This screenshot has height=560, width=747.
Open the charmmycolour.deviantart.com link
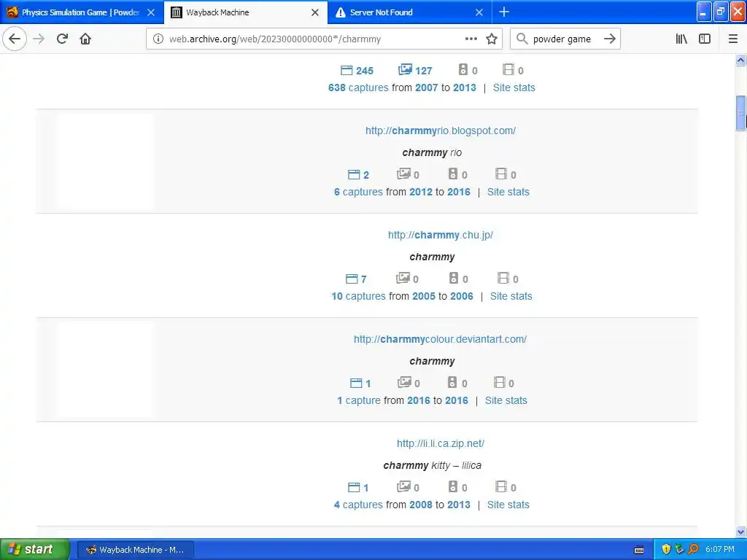[x=440, y=339]
